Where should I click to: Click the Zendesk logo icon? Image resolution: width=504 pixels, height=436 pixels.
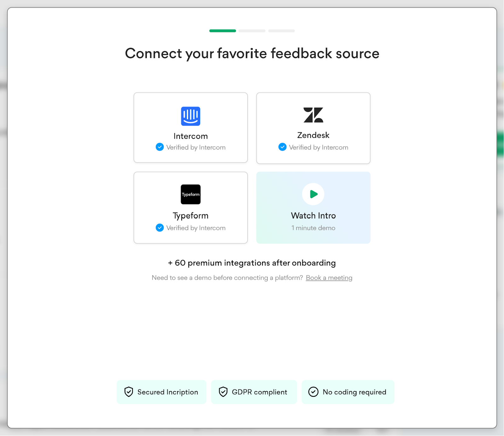coord(313,115)
